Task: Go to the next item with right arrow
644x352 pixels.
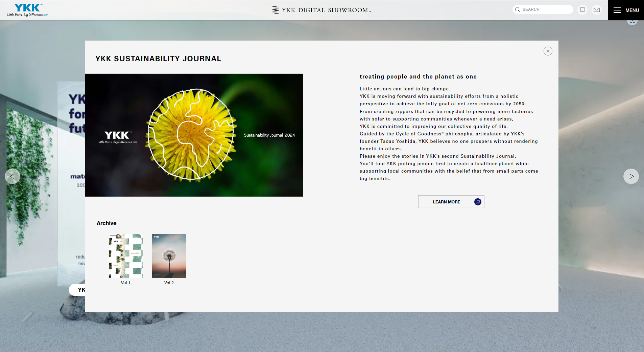Action: coord(631,176)
